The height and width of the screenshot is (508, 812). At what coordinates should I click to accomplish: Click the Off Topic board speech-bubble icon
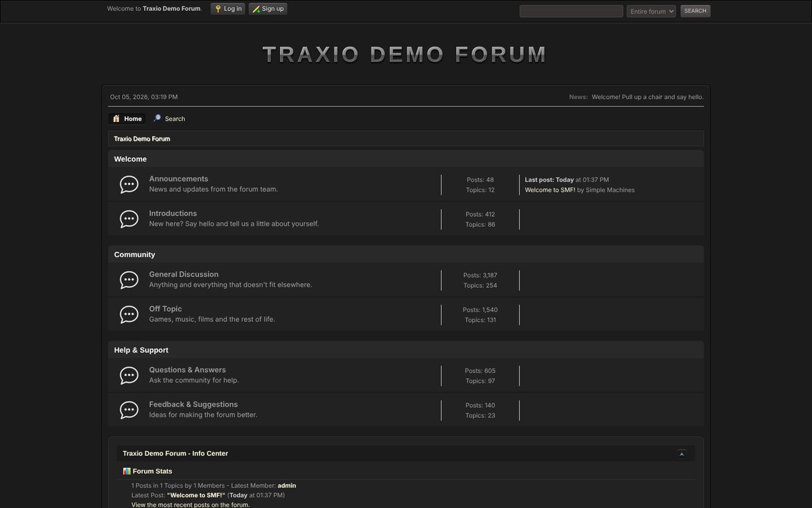point(129,314)
